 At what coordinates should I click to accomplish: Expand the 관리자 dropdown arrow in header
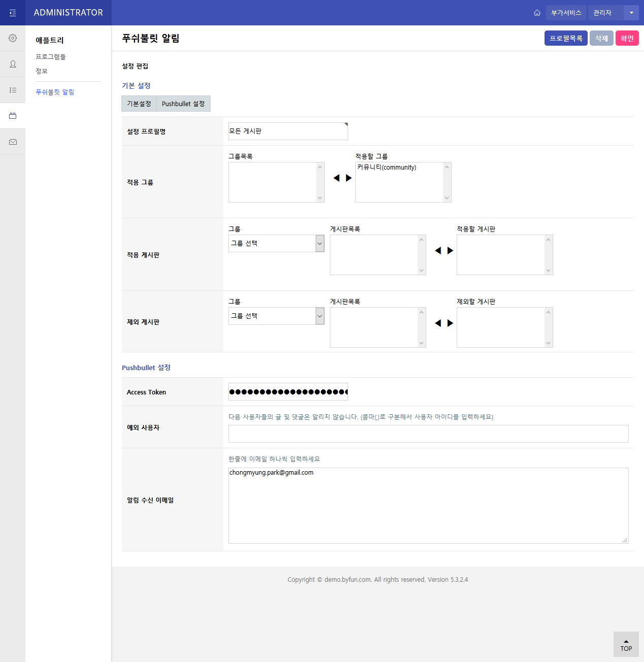click(631, 13)
